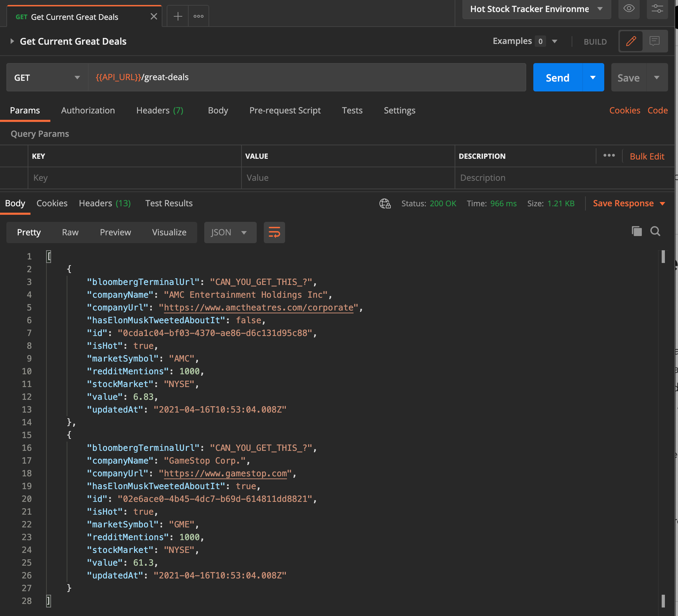Click the "GameStop Corp." value
This screenshot has width=678, height=616.
point(205,461)
